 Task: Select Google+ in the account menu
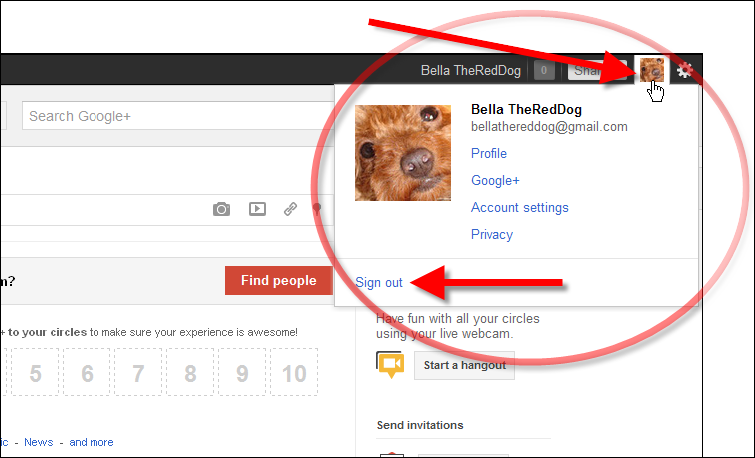(x=495, y=180)
